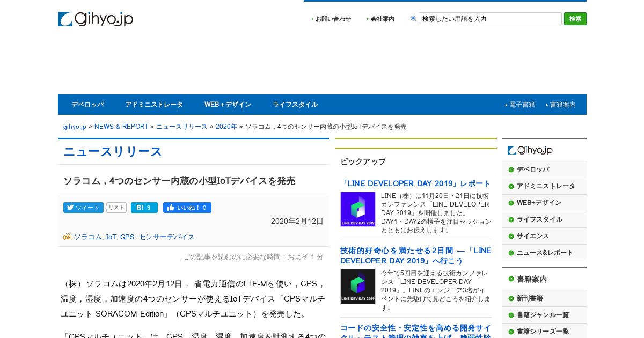Click the tag icon before ソラコム
Viewport: 644px width, 338px height.
click(67, 237)
